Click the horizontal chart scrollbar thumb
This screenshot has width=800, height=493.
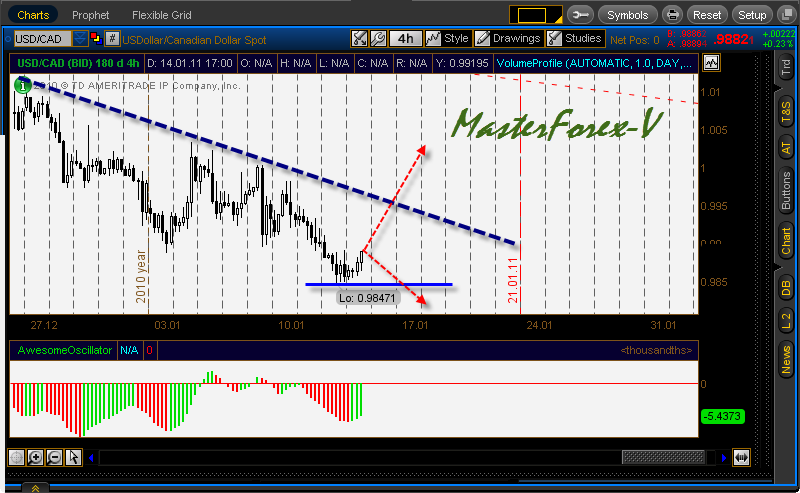663,458
